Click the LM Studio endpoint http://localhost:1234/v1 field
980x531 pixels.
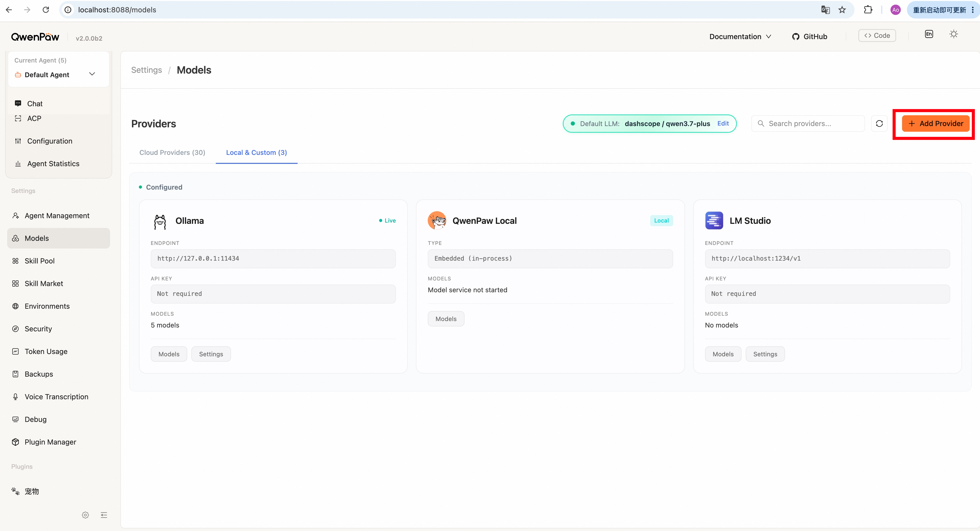coord(827,259)
